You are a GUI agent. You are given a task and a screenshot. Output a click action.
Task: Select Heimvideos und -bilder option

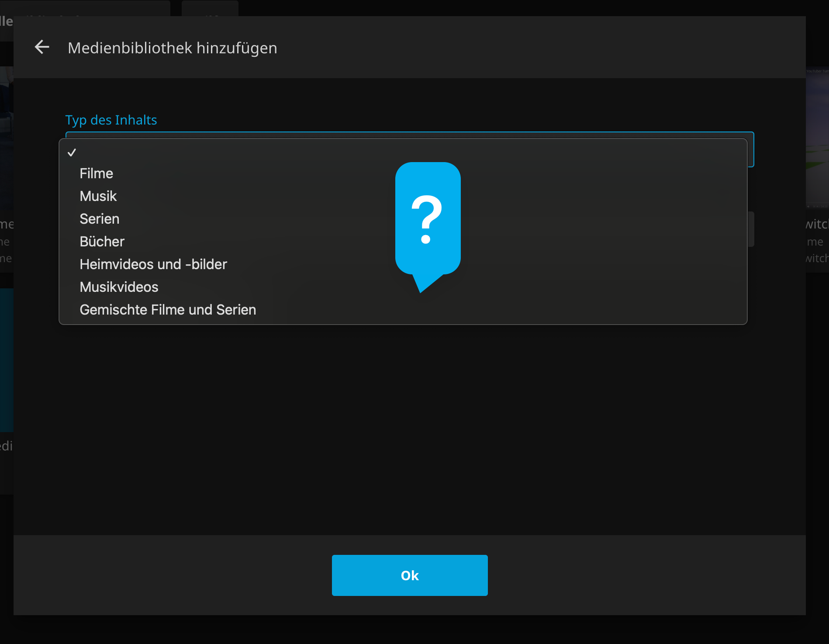pyautogui.click(x=153, y=264)
